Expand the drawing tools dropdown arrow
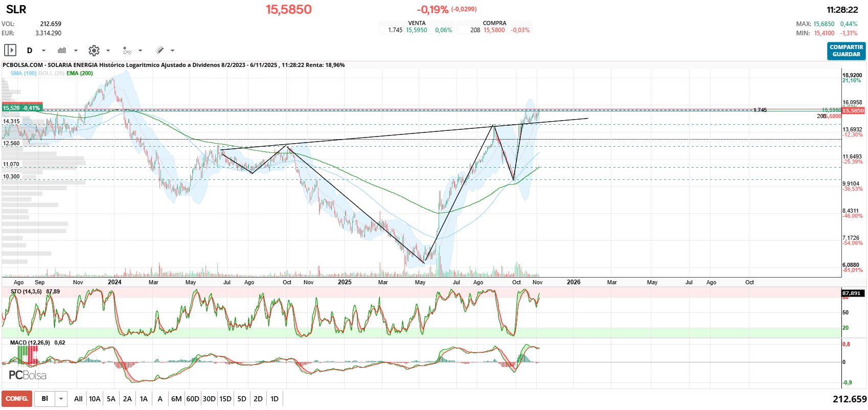The image size is (868, 410). (172, 51)
